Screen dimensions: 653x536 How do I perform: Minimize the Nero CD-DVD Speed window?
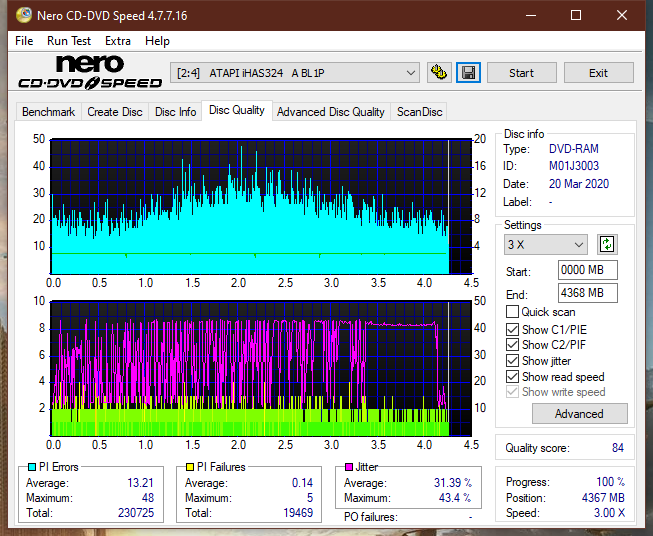[531, 15]
